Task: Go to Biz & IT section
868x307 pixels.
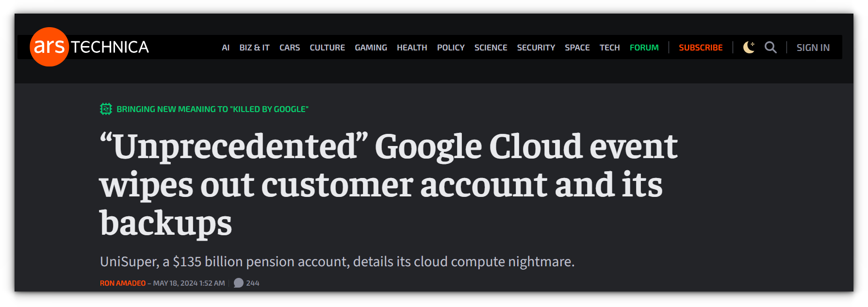Action: pyautogui.click(x=254, y=48)
